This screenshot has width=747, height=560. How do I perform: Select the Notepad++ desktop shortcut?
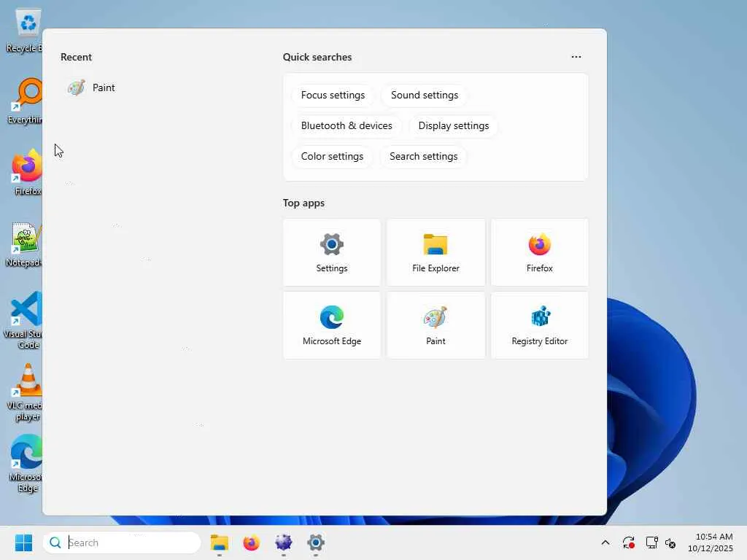pyautogui.click(x=24, y=245)
